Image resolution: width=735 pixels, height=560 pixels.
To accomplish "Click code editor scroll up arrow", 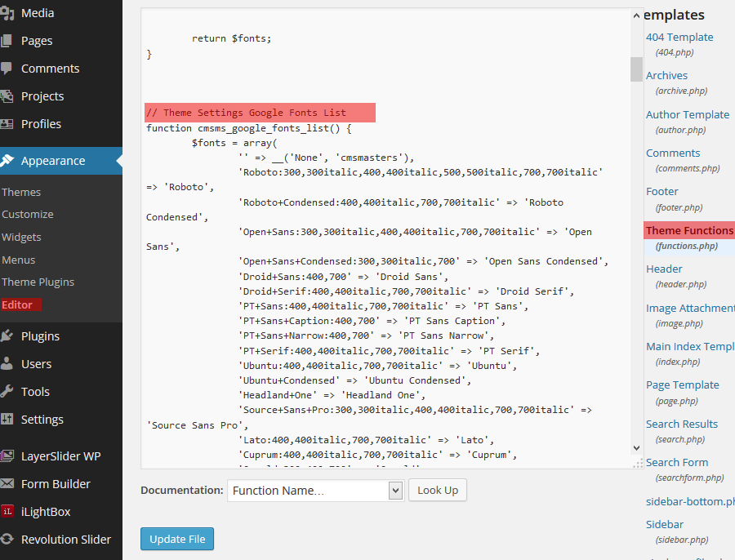I will click(x=636, y=16).
